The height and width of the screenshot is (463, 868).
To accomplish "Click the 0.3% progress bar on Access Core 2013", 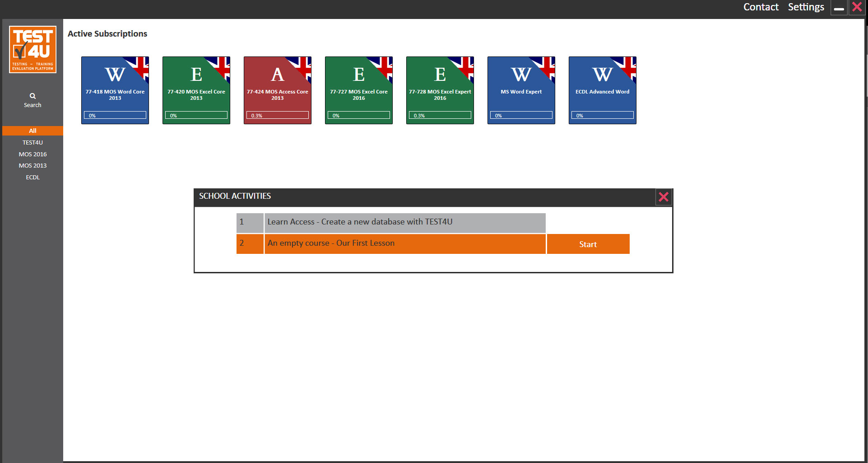I will 278,115.
